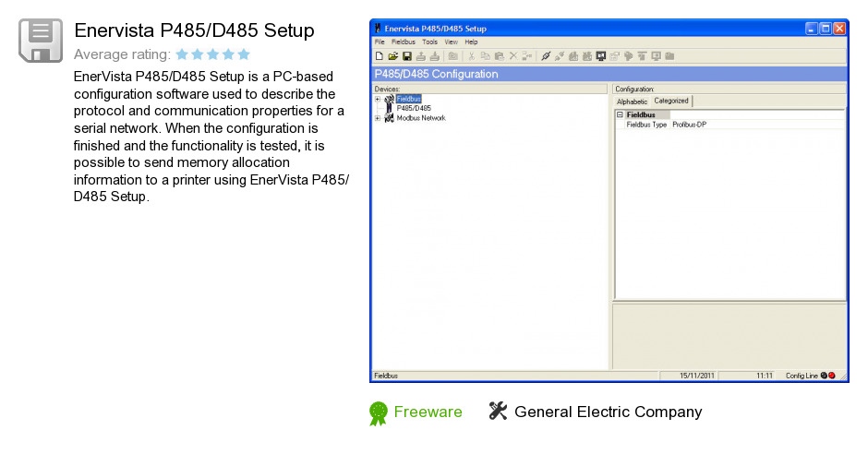868x454 pixels.
Task: Click the dark monitor toolbar icon
Action: (600, 56)
